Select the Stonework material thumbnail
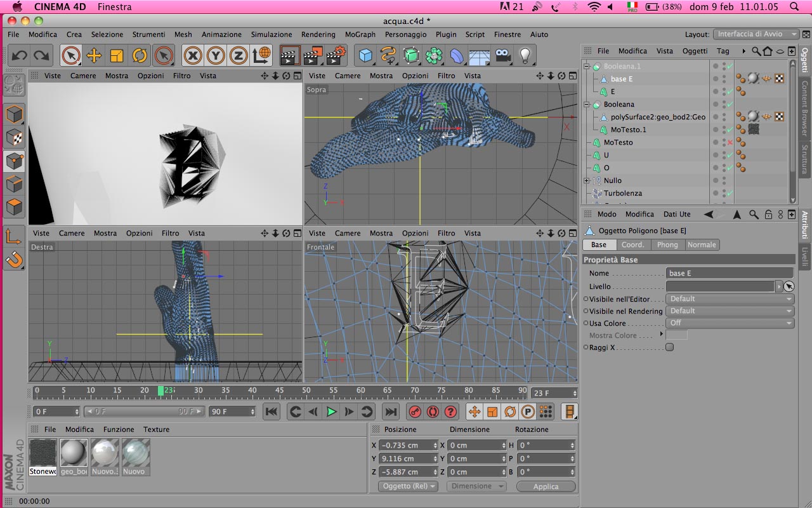This screenshot has height=508, width=812. (x=43, y=453)
